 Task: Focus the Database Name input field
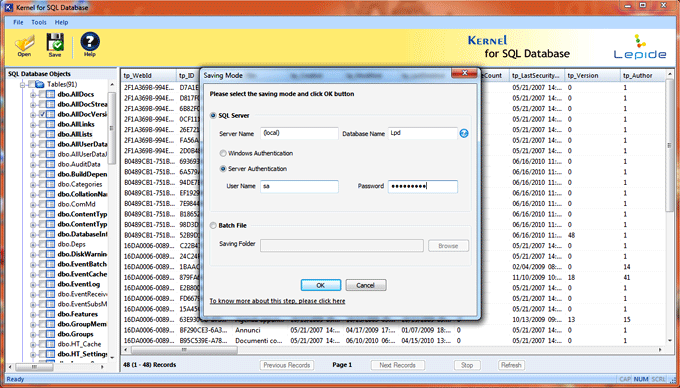pyautogui.click(x=423, y=134)
